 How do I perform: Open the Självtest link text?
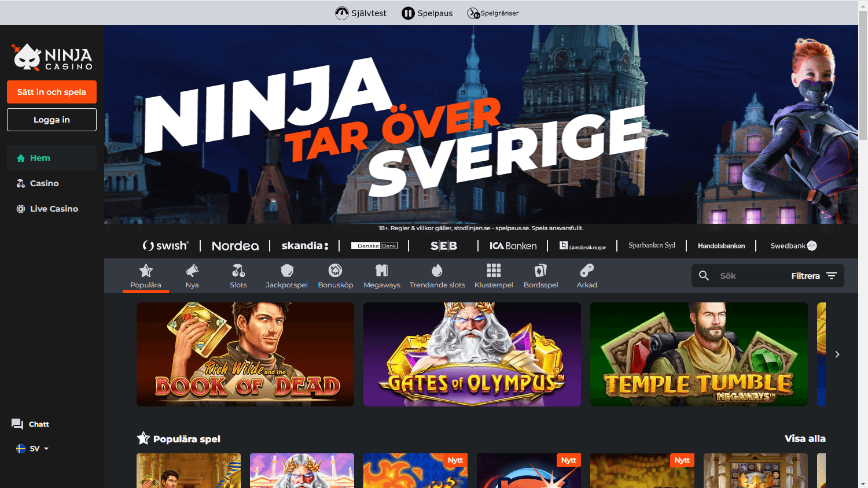369,13
